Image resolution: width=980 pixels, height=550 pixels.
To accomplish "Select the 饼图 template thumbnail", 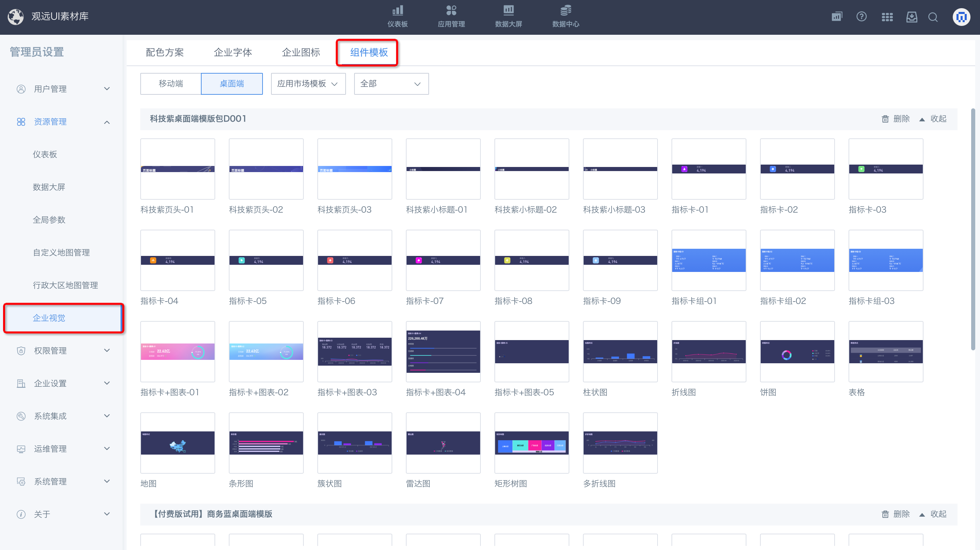I will [797, 352].
